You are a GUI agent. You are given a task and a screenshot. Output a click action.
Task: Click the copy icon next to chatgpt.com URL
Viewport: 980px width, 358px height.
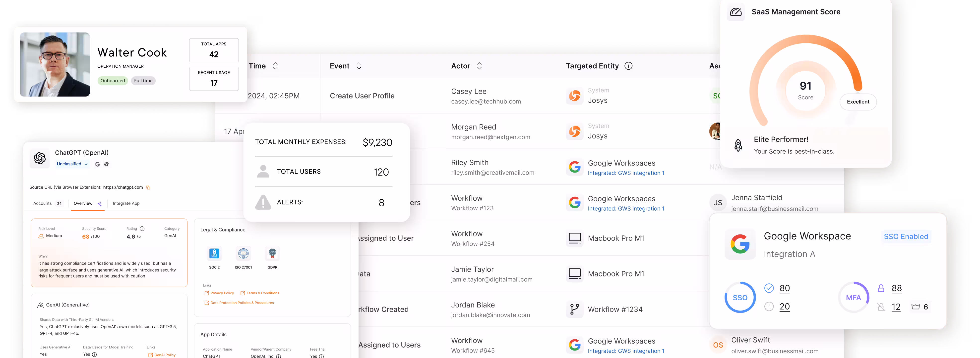pos(148,187)
